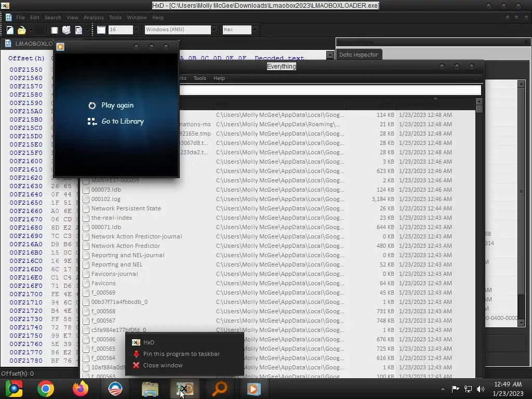Select the 'Network Persistent State' file row

coord(278,208)
